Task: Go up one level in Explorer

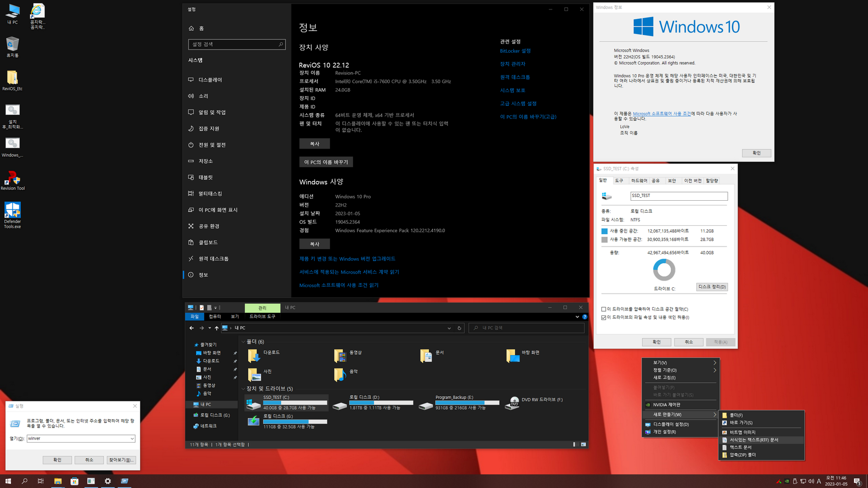Action: (216, 328)
